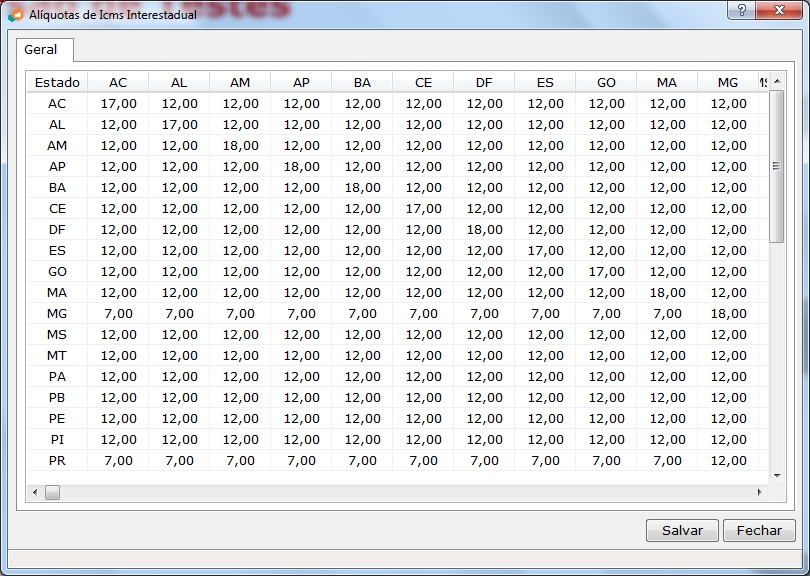Click the horizontal scrollbar left arrow
Screen dimensions: 810x576
(35, 492)
